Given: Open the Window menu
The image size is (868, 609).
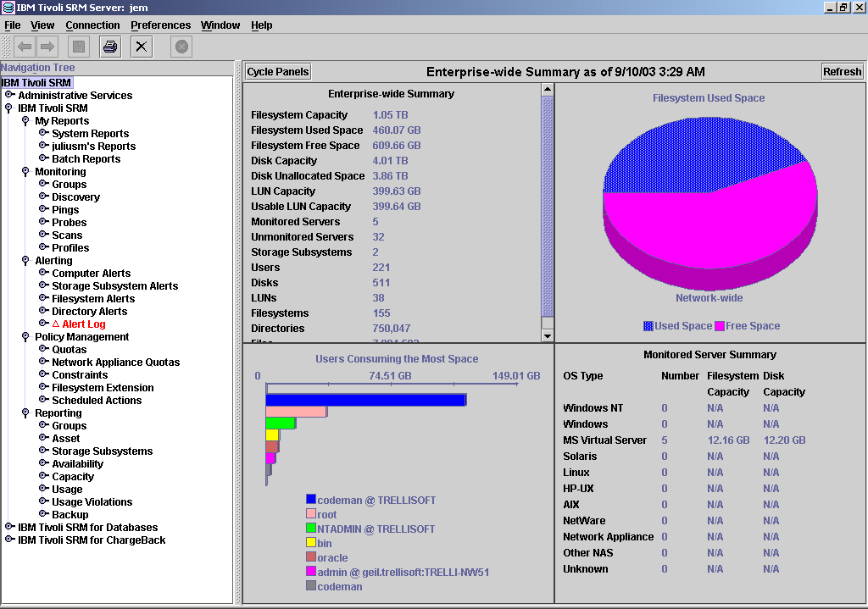Looking at the screenshot, I should 220,25.
